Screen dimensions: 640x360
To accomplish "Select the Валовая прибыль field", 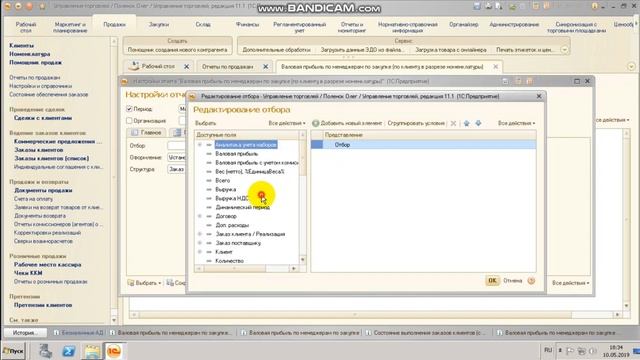I will (x=236, y=154).
